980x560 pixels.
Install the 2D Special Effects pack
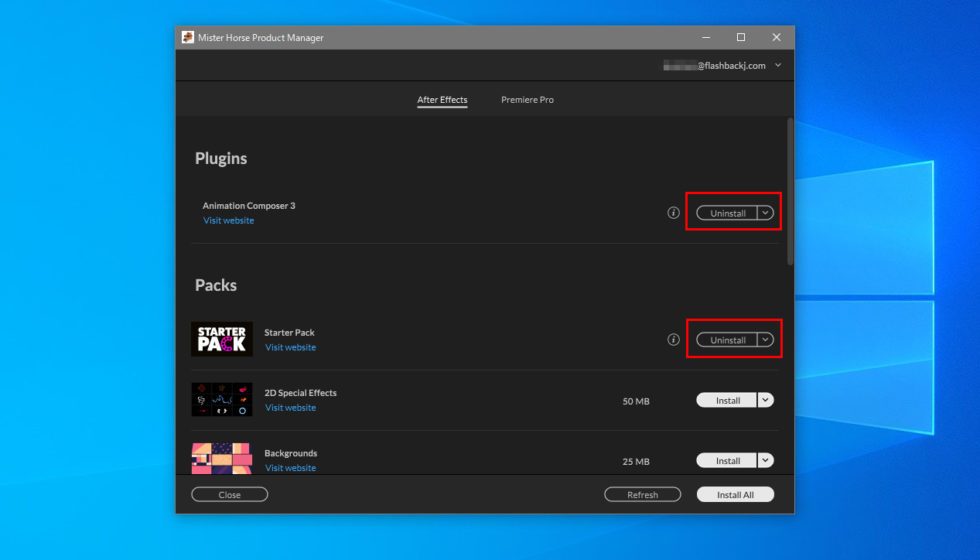tap(727, 400)
